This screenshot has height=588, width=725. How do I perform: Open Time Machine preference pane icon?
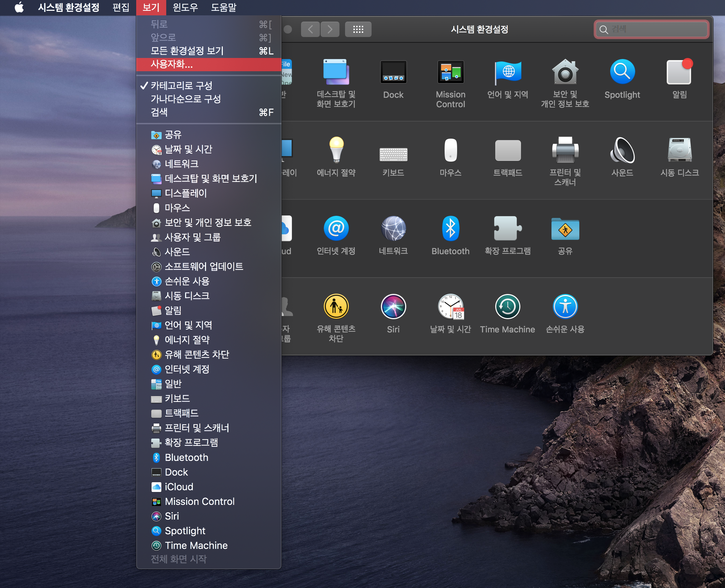point(507,307)
